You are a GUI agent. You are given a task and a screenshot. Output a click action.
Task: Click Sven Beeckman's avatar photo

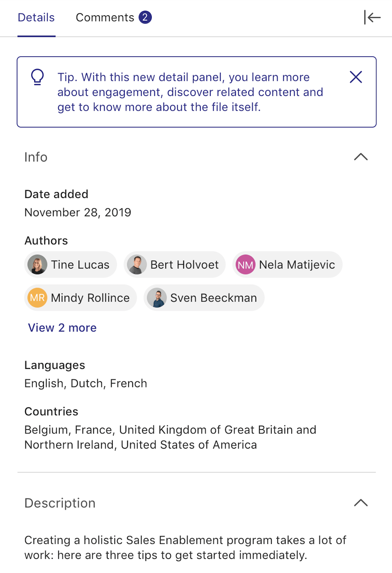tap(157, 298)
